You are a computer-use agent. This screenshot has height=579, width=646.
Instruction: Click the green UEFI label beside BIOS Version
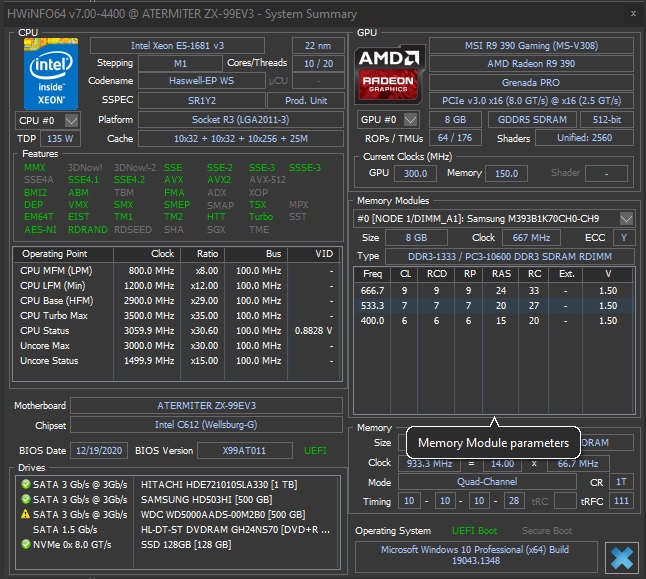click(x=315, y=450)
